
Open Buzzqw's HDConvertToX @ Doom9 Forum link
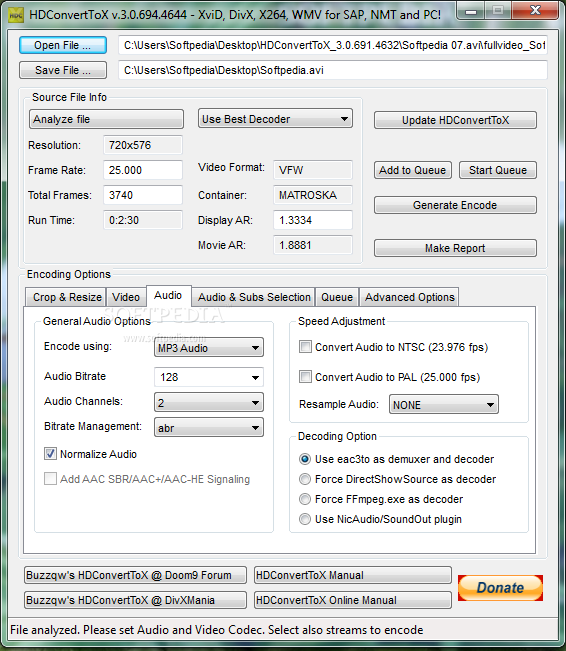pyautogui.click(x=135, y=575)
